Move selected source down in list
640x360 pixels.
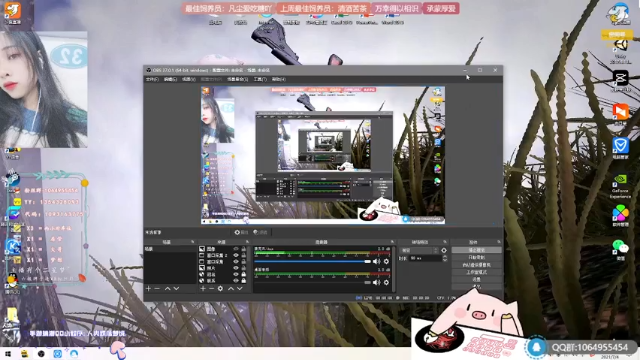point(240,289)
